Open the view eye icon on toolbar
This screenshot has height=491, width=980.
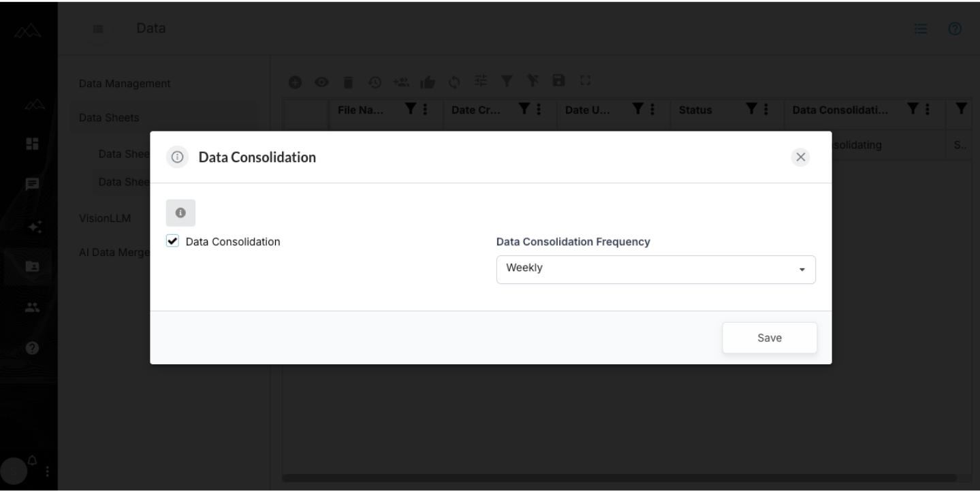click(321, 81)
